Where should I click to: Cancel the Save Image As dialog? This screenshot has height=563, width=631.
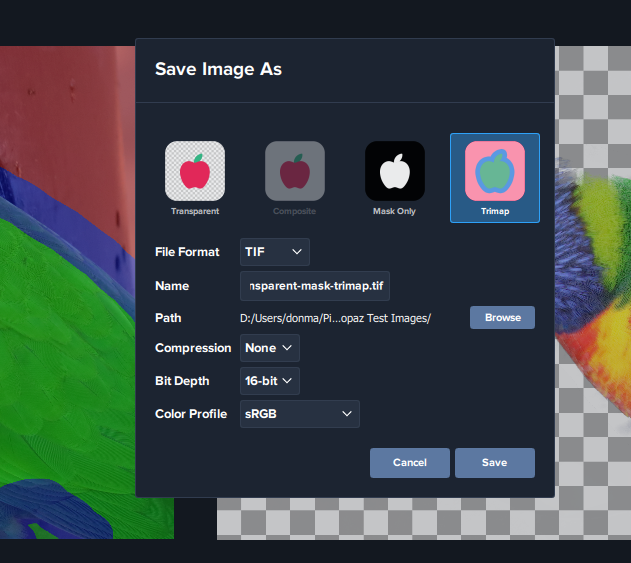point(410,463)
